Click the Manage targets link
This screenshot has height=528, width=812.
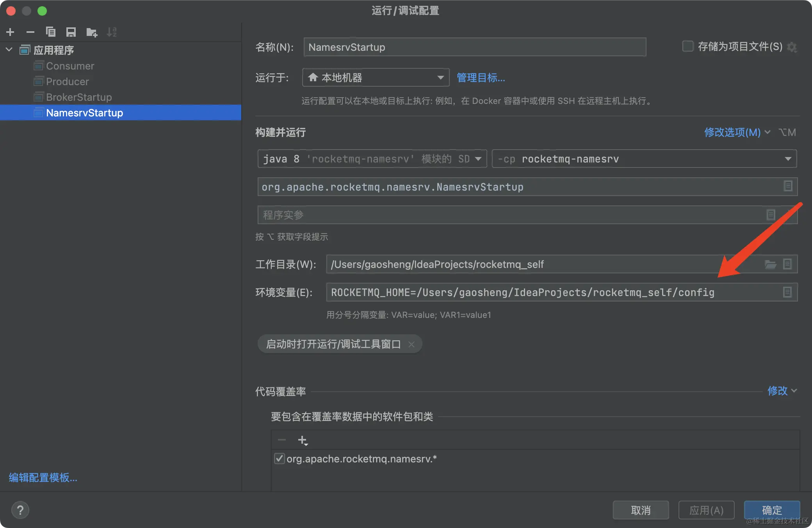(481, 78)
